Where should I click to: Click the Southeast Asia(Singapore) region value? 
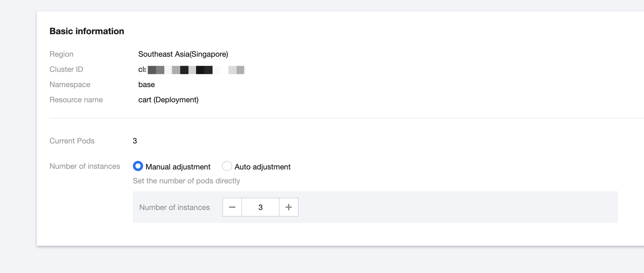(183, 54)
